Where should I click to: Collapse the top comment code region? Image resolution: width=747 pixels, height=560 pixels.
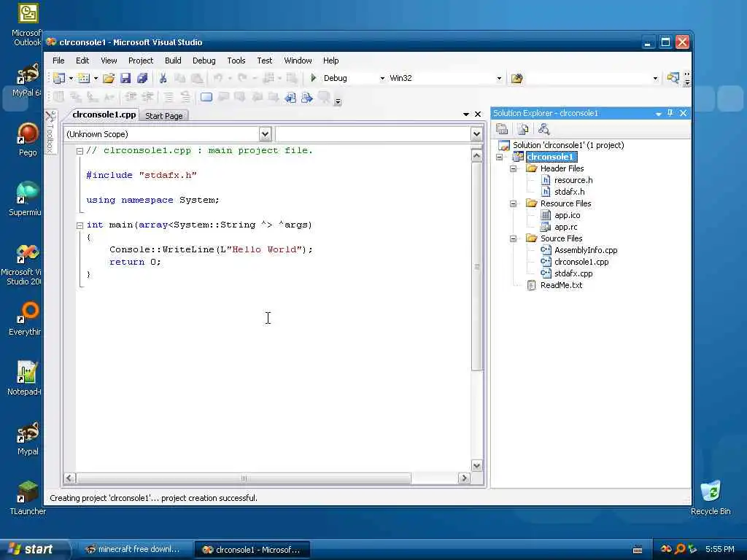click(80, 151)
